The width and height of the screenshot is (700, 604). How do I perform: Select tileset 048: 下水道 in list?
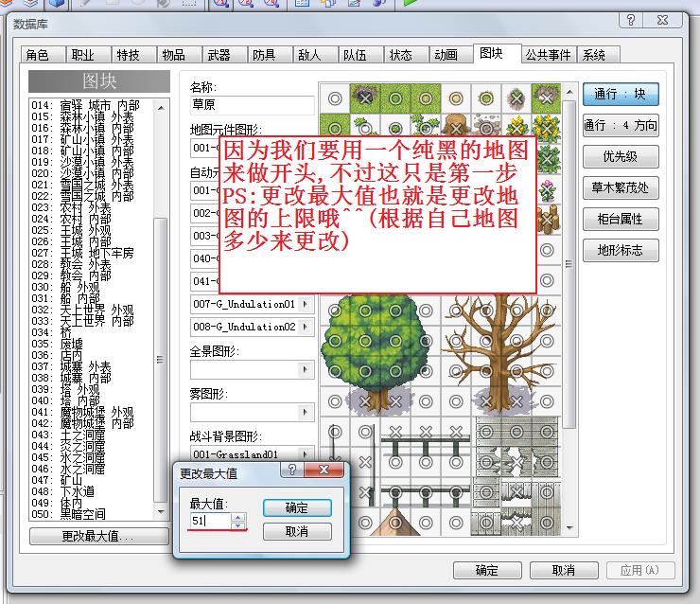(92, 491)
